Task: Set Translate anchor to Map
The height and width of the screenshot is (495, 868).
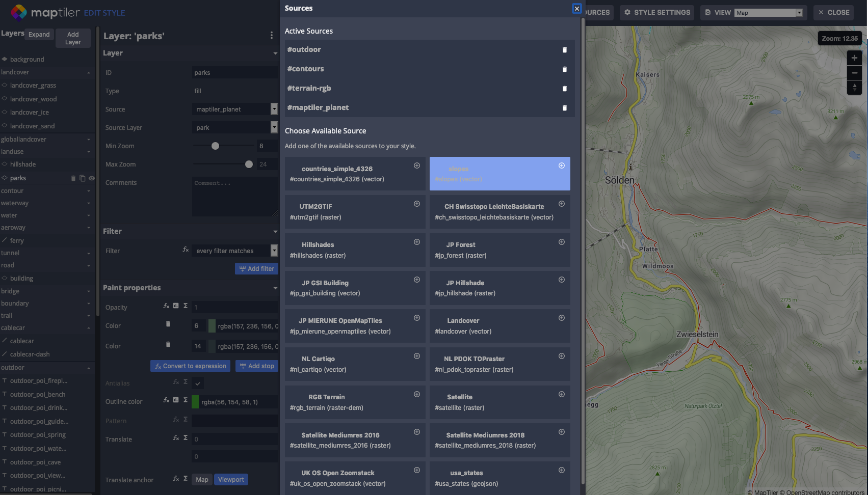Action: (202, 480)
